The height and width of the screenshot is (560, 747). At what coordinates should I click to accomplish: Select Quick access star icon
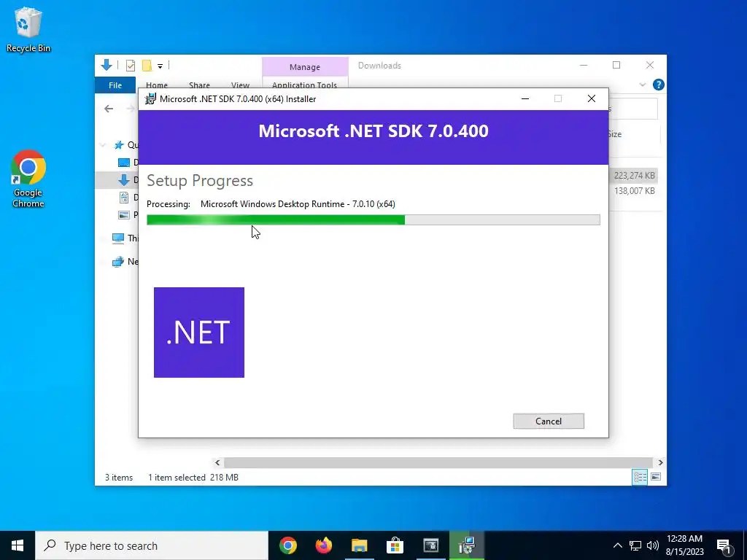pos(119,145)
